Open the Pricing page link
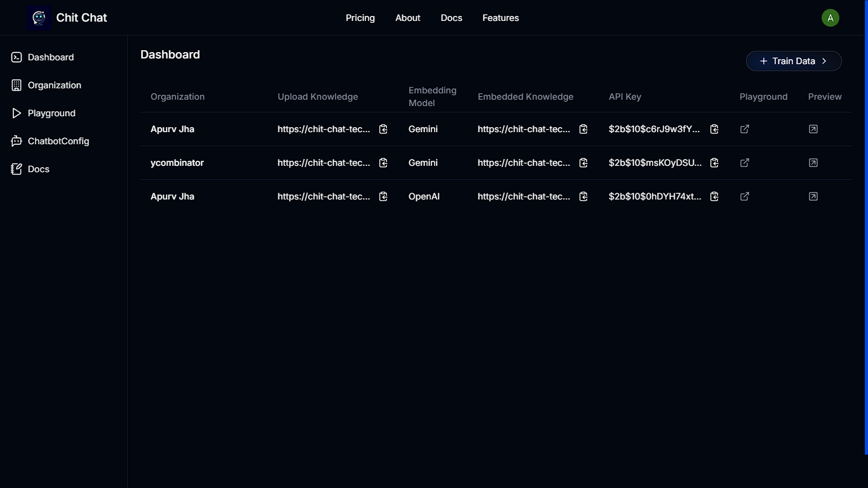 point(360,18)
